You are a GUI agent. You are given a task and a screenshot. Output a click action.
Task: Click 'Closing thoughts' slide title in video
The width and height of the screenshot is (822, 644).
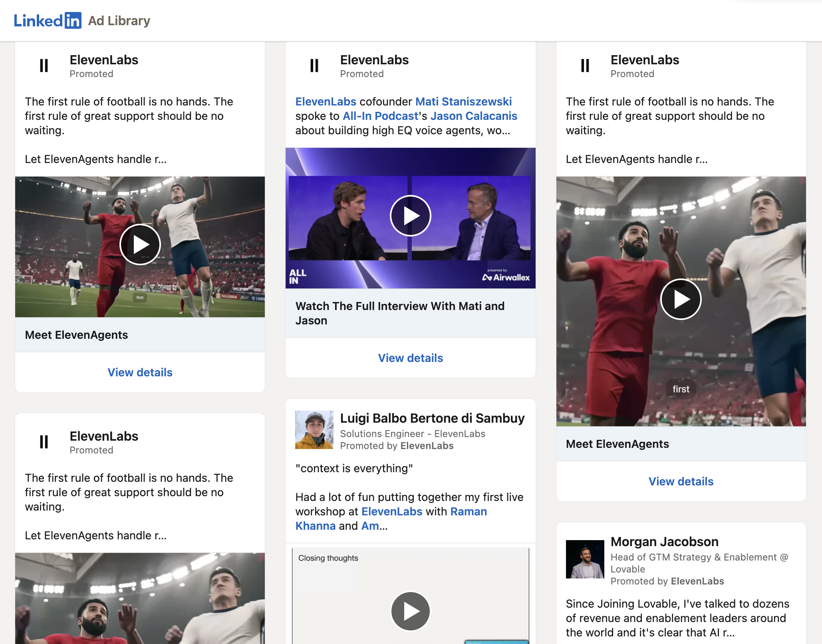[328, 558]
